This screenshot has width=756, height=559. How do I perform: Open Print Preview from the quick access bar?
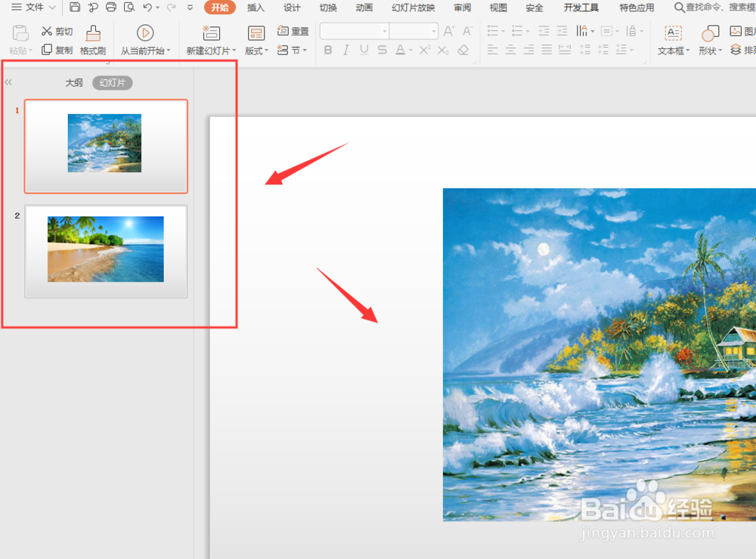[129, 7]
